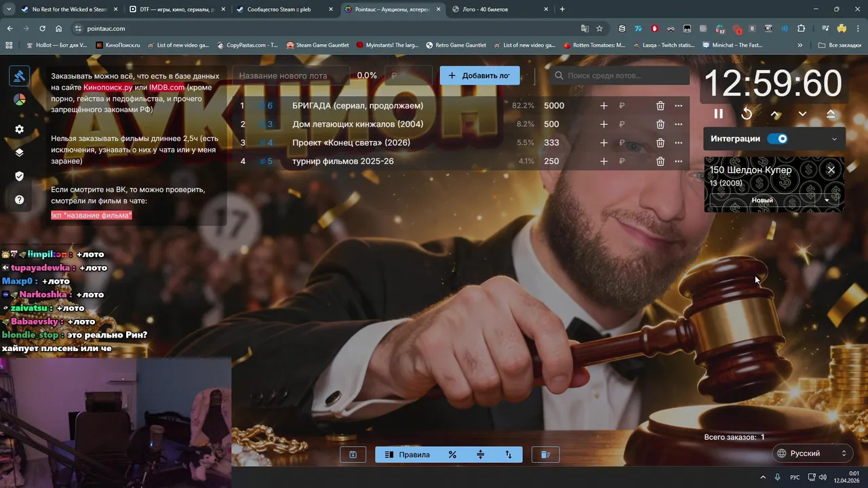
Task: Click the page translate icon in address bar
Action: coord(585,28)
